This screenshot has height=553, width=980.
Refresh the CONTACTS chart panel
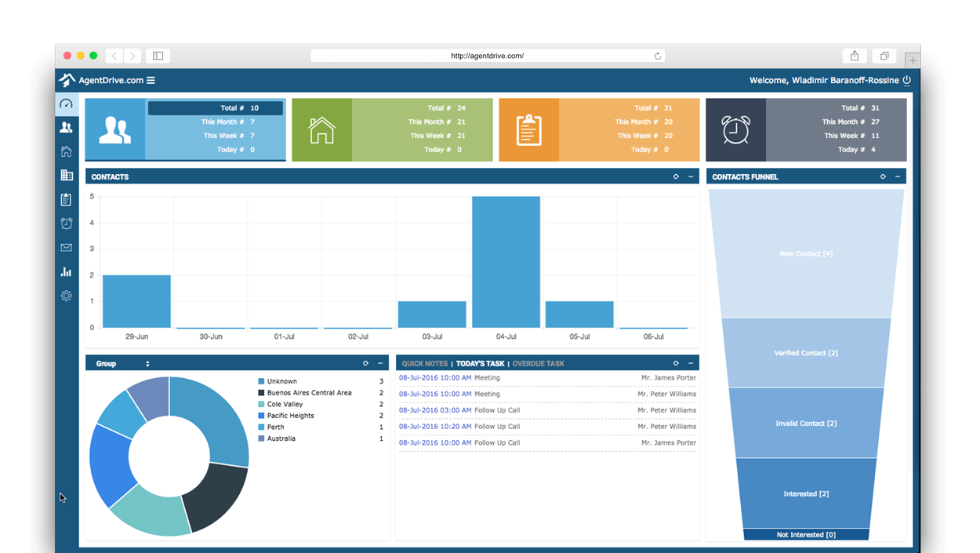[676, 176]
